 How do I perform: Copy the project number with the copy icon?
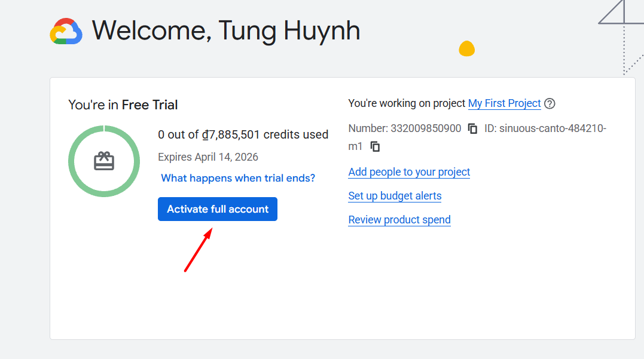point(472,128)
